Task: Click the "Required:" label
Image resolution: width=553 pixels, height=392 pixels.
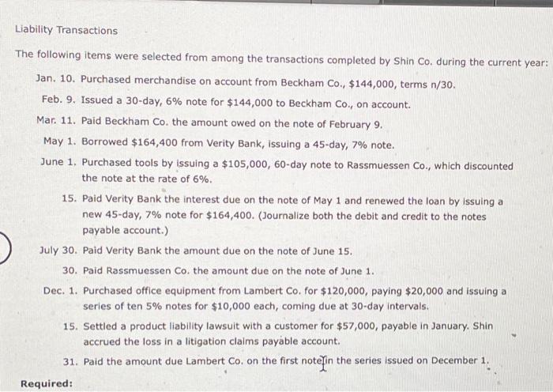Action: pos(47,383)
